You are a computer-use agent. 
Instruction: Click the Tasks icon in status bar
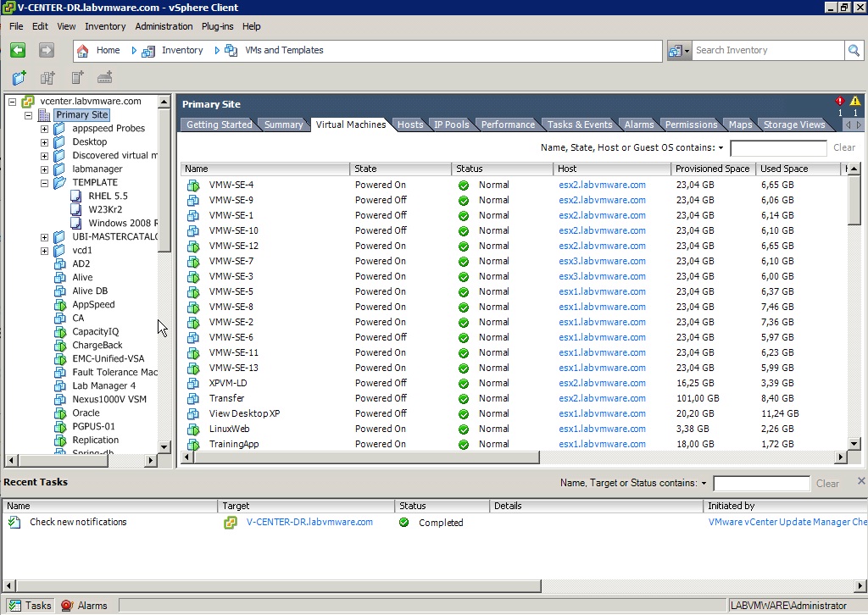(x=15, y=606)
